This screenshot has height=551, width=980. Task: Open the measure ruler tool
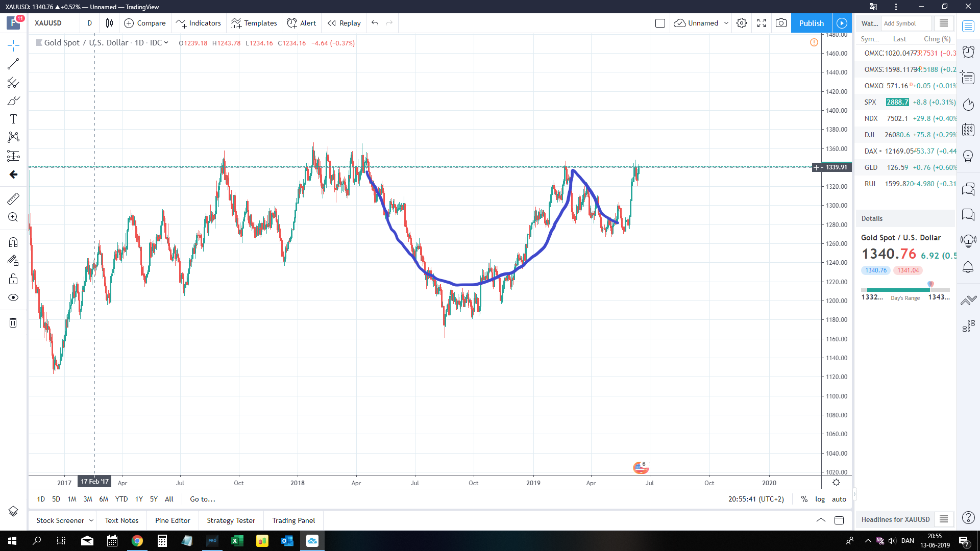13,198
